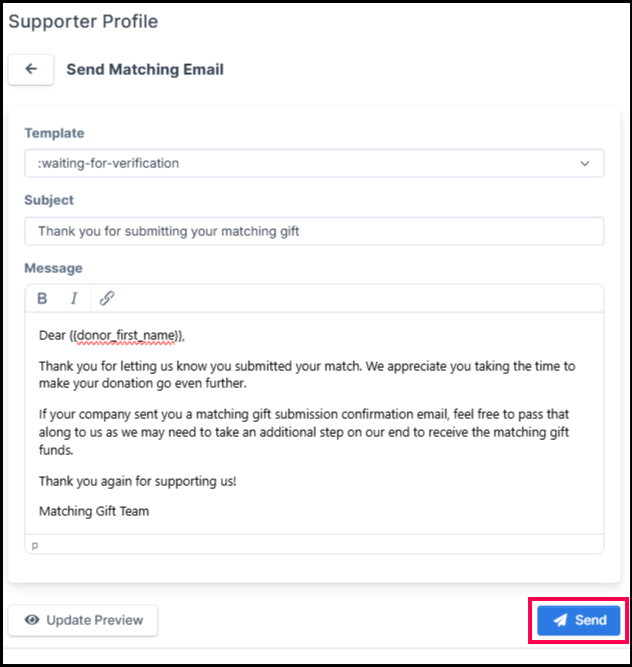The image size is (632, 667).
Task: Click the 'Message' field label
Action: point(53,268)
